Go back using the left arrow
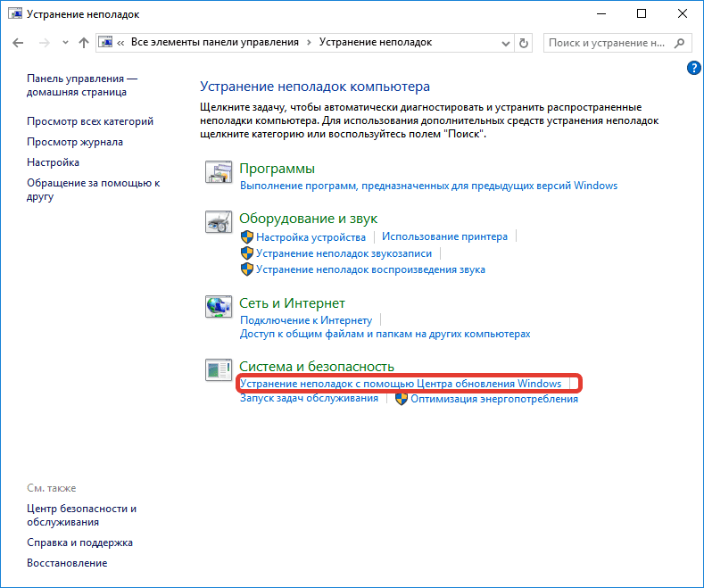704x588 pixels. point(18,43)
